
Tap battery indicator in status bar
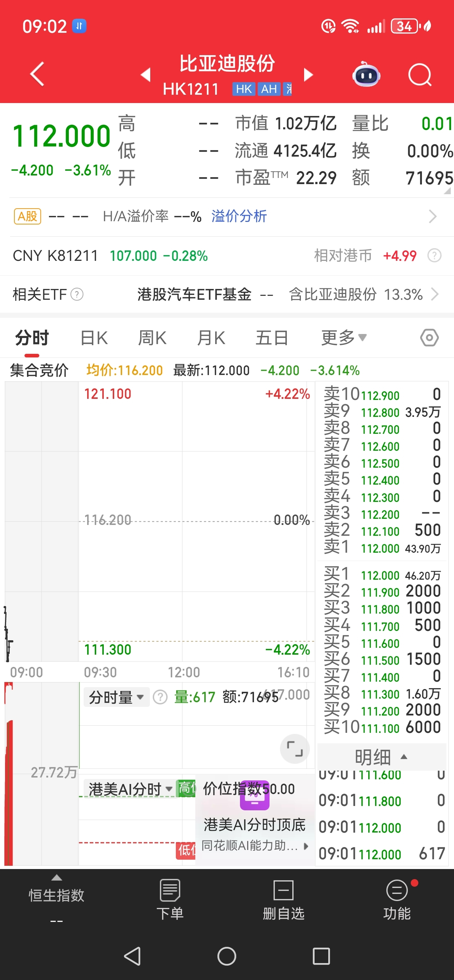point(406,26)
